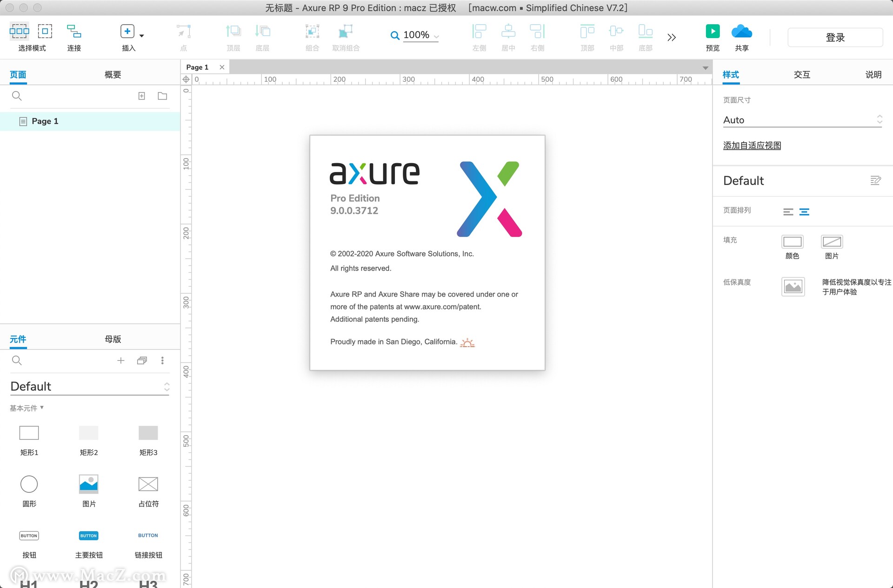
Task: Click the 点 point tool
Action: [x=184, y=31]
